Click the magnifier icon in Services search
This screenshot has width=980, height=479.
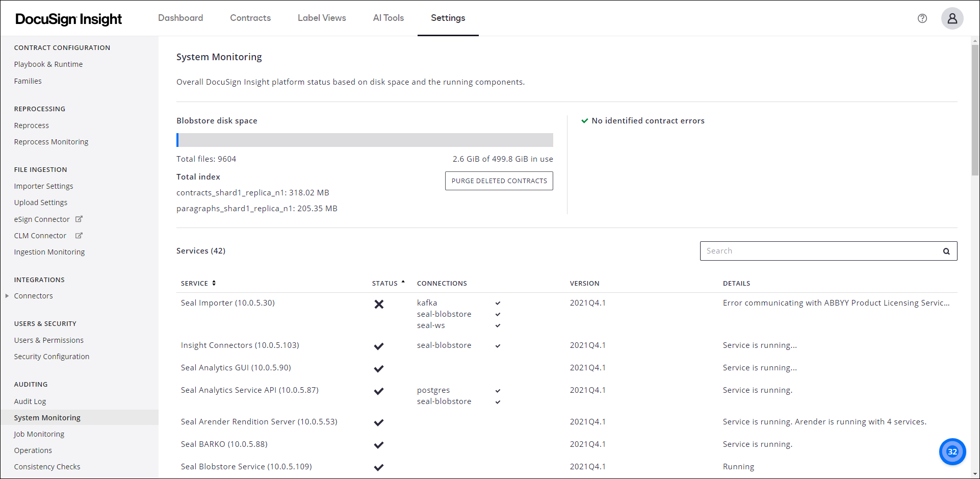click(946, 250)
